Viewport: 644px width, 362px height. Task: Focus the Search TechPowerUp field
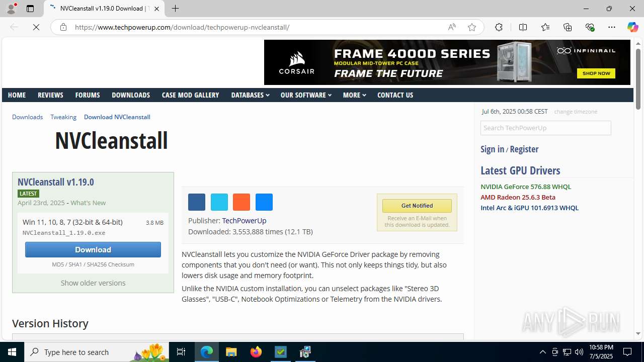click(x=545, y=128)
